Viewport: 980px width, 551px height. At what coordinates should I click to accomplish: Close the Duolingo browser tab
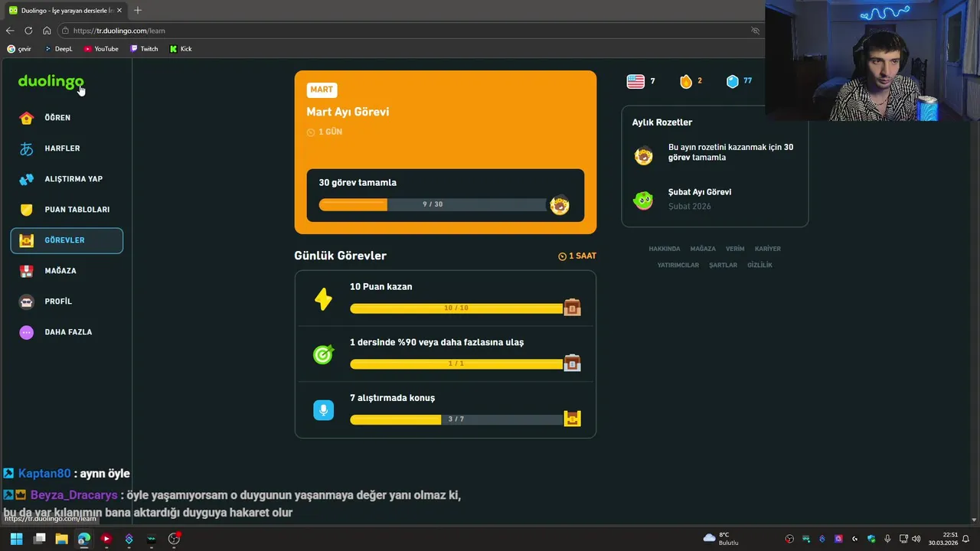pos(119,10)
